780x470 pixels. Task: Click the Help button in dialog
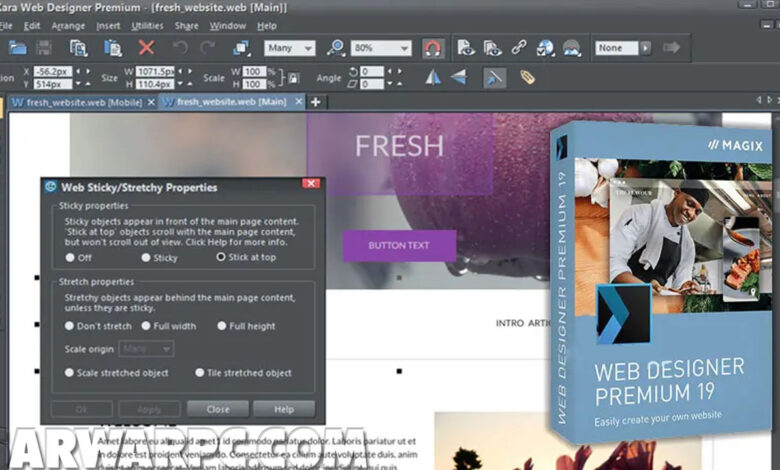click(x=284, y=409)
